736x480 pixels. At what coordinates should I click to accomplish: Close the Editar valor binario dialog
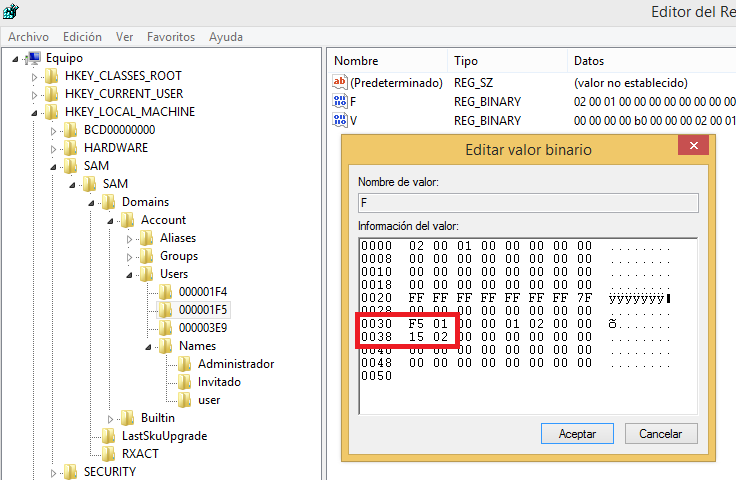[692, 148]
